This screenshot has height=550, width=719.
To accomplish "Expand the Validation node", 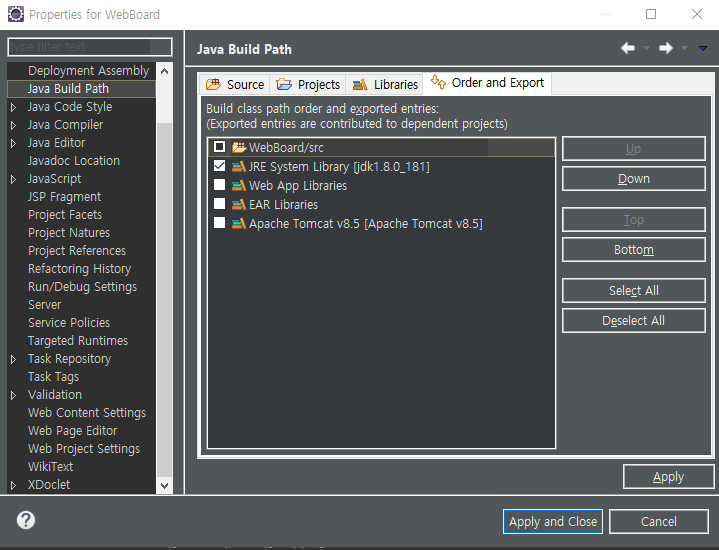I will 13,395.
